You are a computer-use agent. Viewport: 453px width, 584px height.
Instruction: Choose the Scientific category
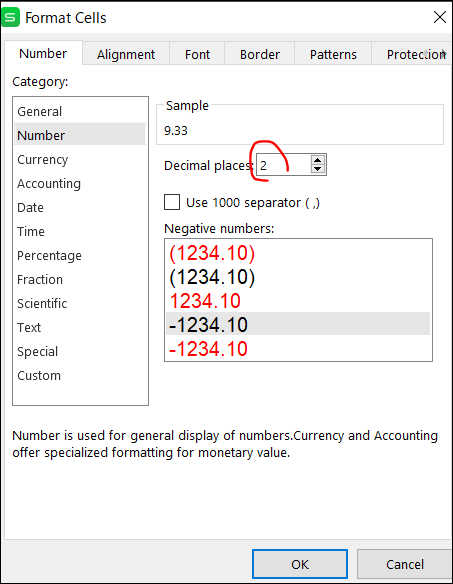(x=80, y=303)
